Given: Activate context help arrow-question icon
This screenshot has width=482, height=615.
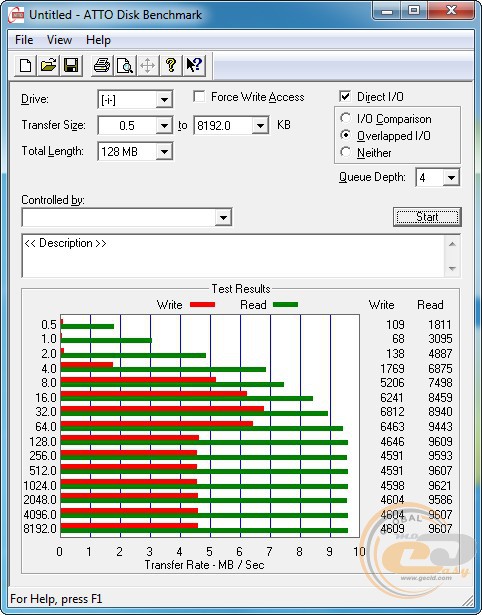Looking at the screenshot, I should pos(194,66).
